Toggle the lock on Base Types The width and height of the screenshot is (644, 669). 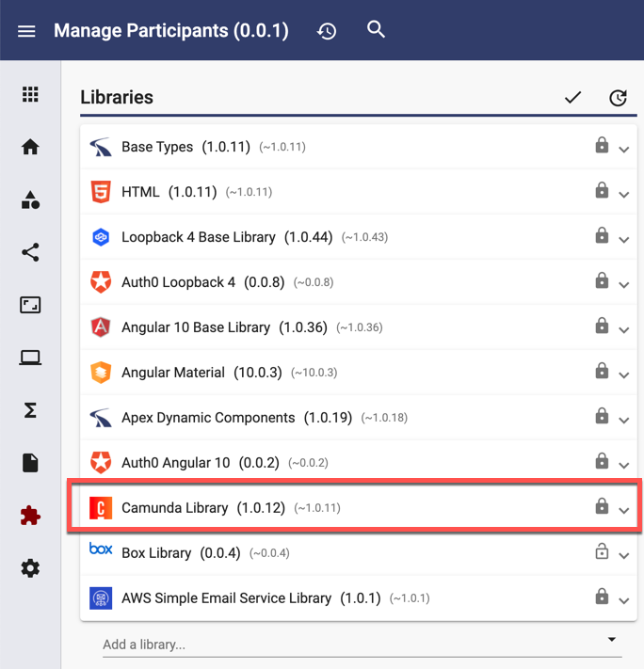tap(602, 145)
